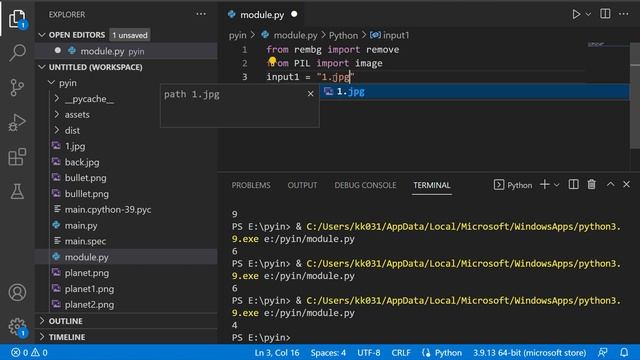The image size is (640, 360).
Task: Split the editor right
Action: 605,14
